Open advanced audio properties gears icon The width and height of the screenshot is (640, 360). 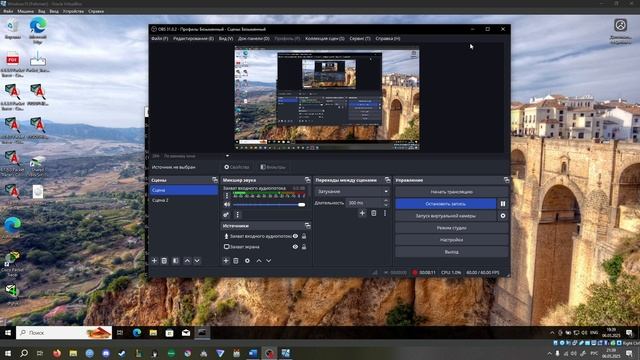[226, 214]
